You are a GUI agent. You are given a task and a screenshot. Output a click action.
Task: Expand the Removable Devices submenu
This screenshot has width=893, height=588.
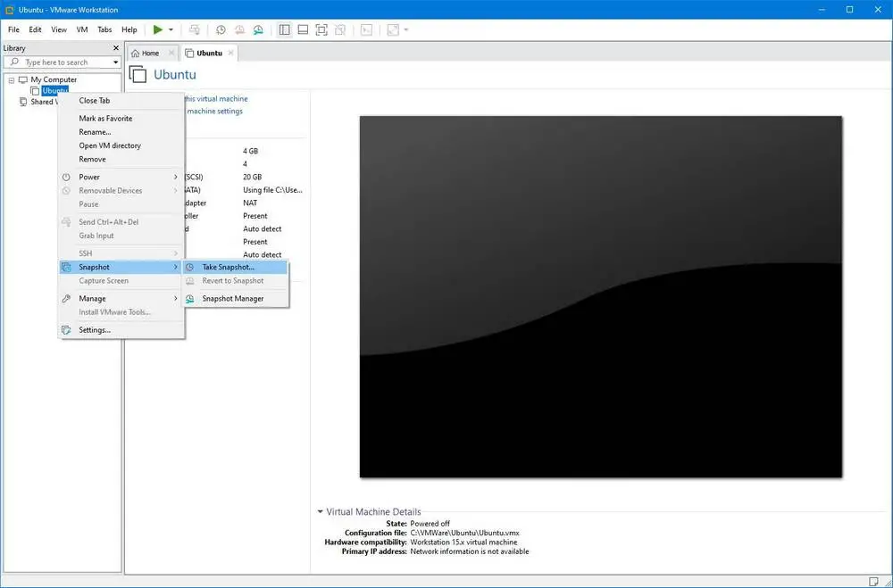(121, 191)
